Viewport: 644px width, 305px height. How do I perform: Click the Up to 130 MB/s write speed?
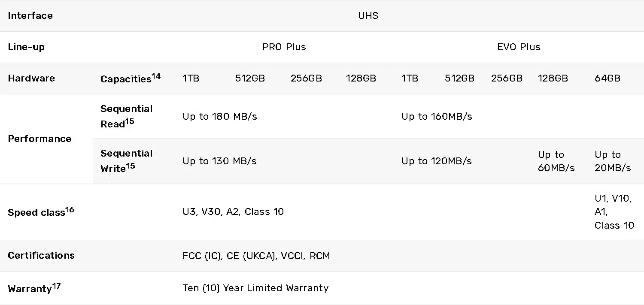pyautogui.click(x=219, y=161)
